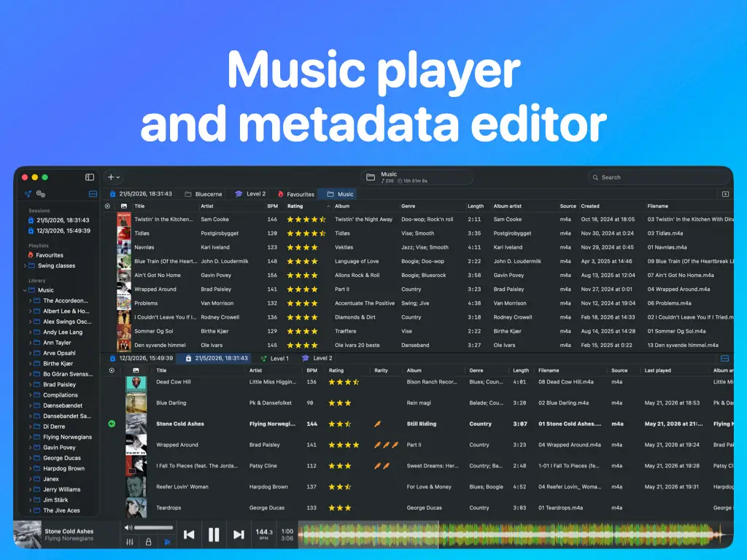The width and height of the screenshot is (747, 560).
Task: Toggle the lock icon in player bar
Action: click(148, 542)
